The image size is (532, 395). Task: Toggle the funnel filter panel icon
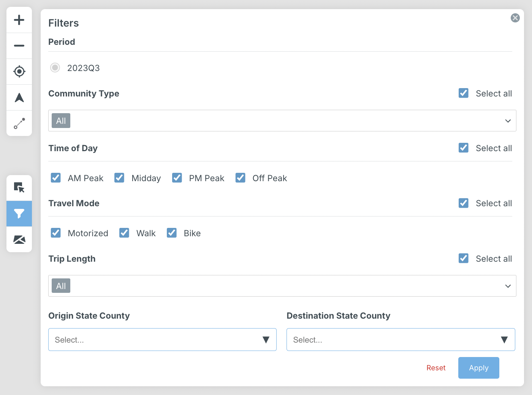(19, 213)
